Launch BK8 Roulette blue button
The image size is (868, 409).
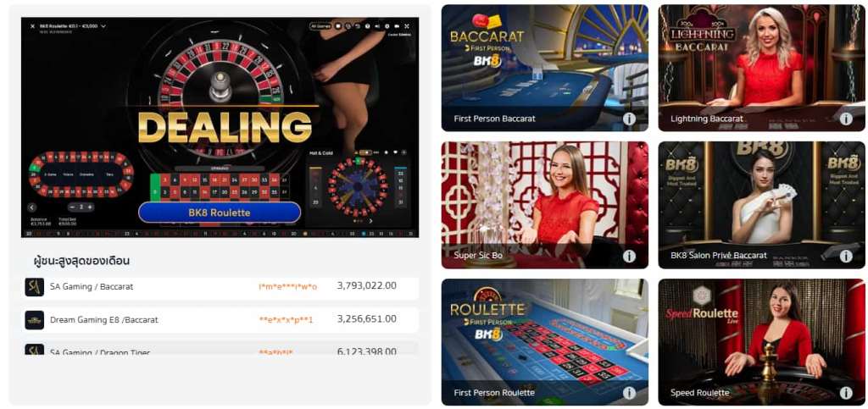tap(220, 213)
